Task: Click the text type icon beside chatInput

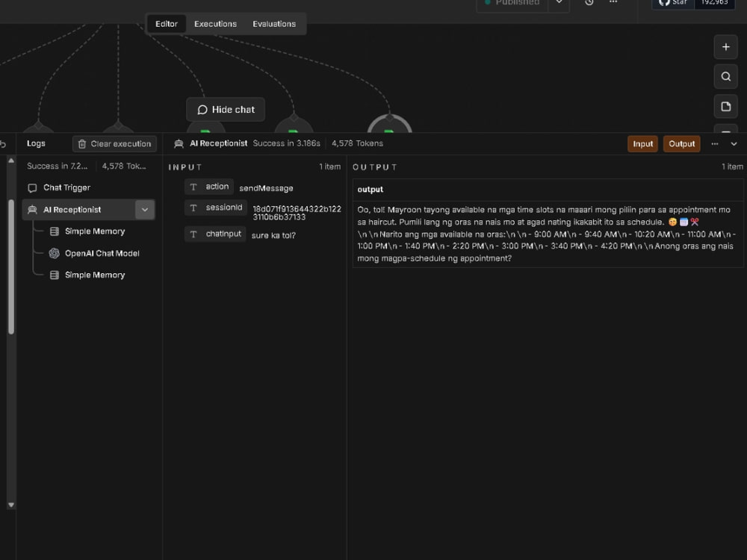Action: click(x=193, y=234)
